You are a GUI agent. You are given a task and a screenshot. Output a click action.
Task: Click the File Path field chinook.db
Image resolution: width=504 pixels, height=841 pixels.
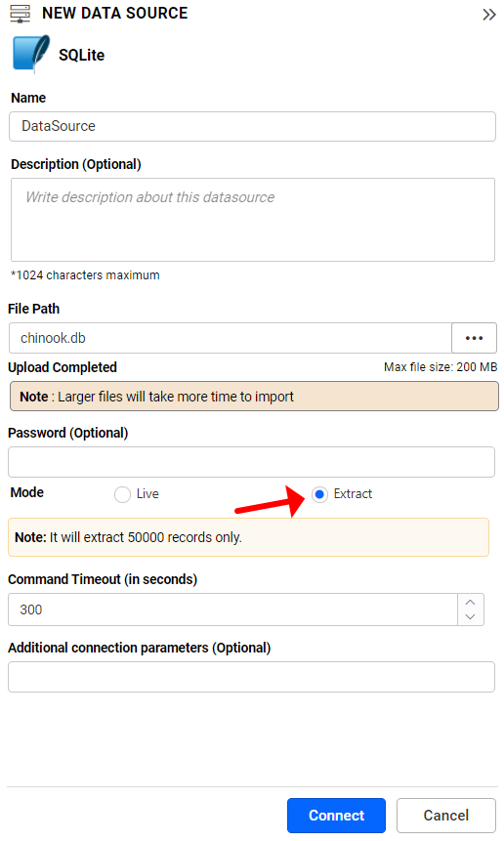tap(230, 338)
